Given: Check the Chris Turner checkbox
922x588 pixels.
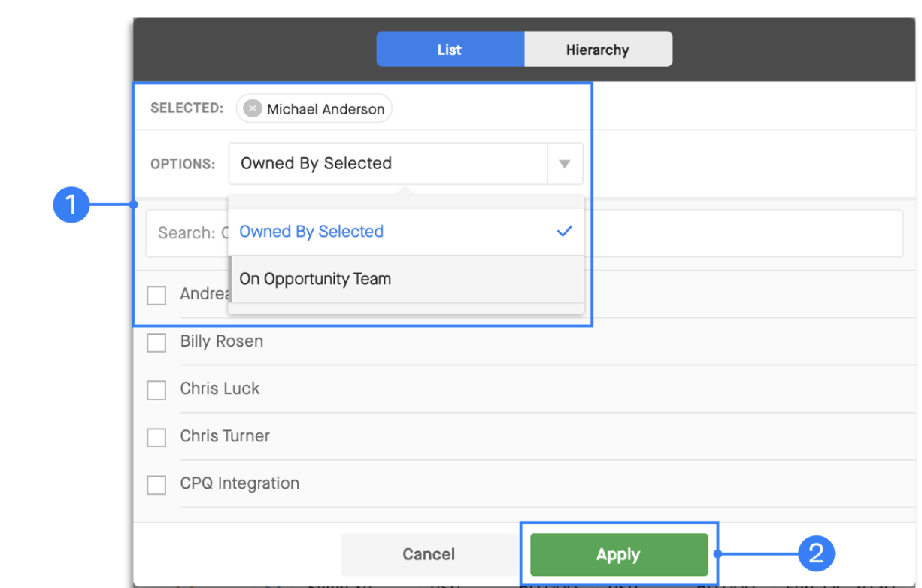Looking at the screenshot, I should point(156,438).
